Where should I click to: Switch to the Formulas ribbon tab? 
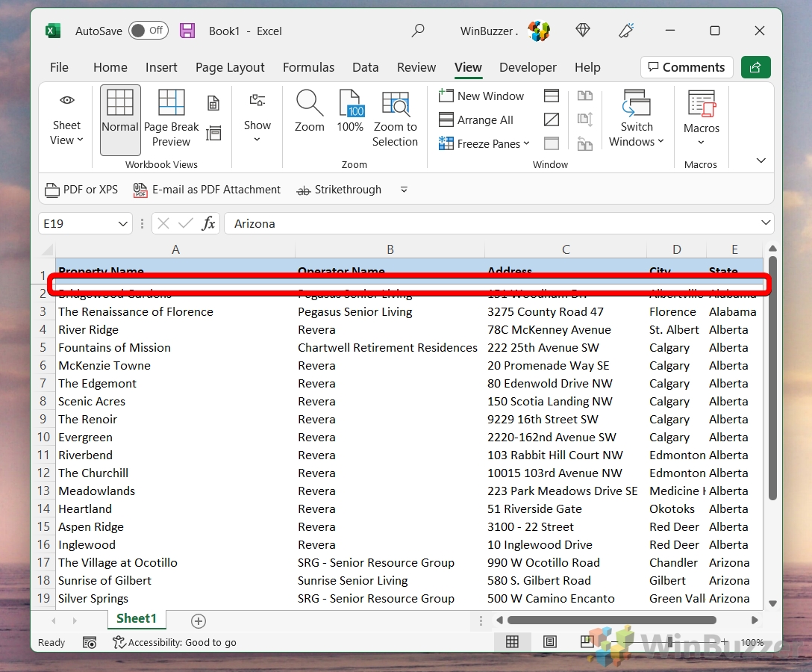point(308,67)
